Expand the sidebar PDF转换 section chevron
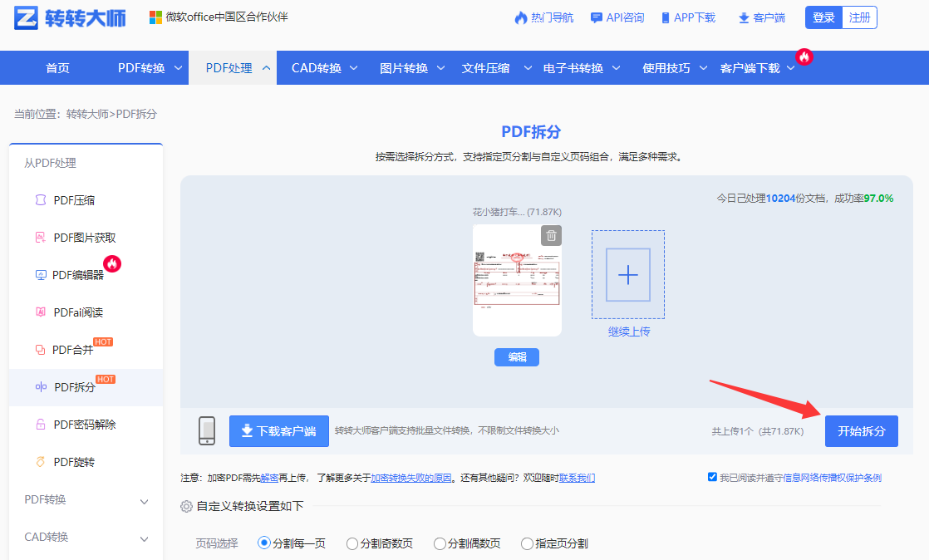The height and width of the screenshot is (560, 929). (144, 501)
